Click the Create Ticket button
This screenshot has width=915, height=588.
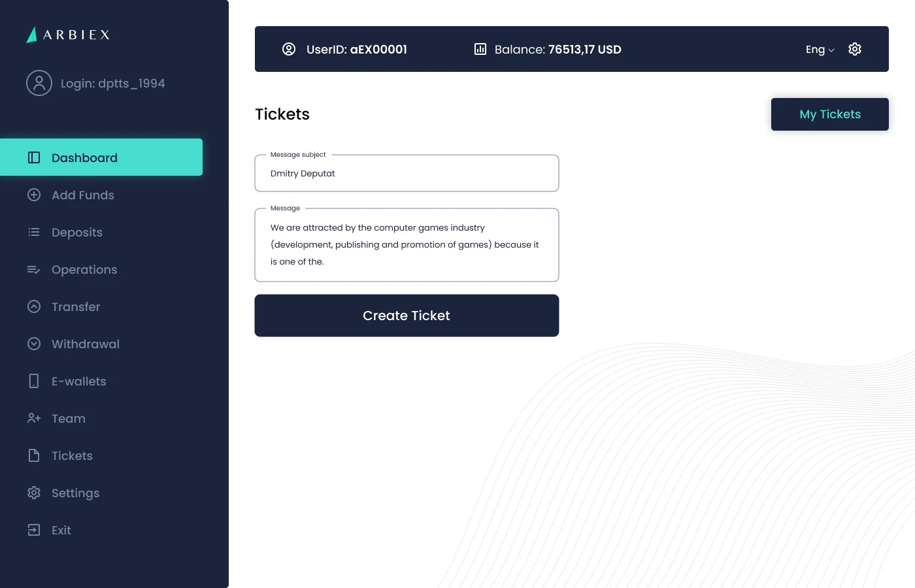click(x=407, y=316)
